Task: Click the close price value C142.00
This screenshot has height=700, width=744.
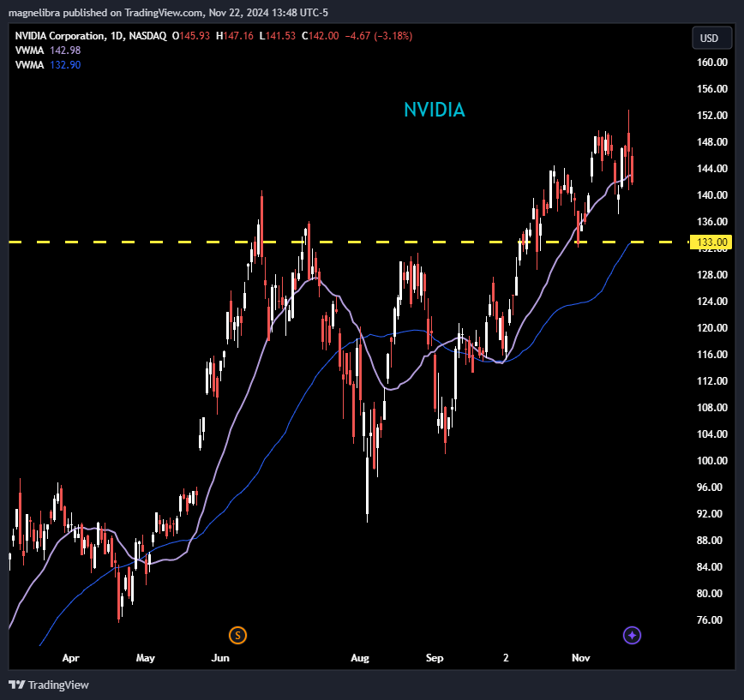Action: (x=321, y=36)
